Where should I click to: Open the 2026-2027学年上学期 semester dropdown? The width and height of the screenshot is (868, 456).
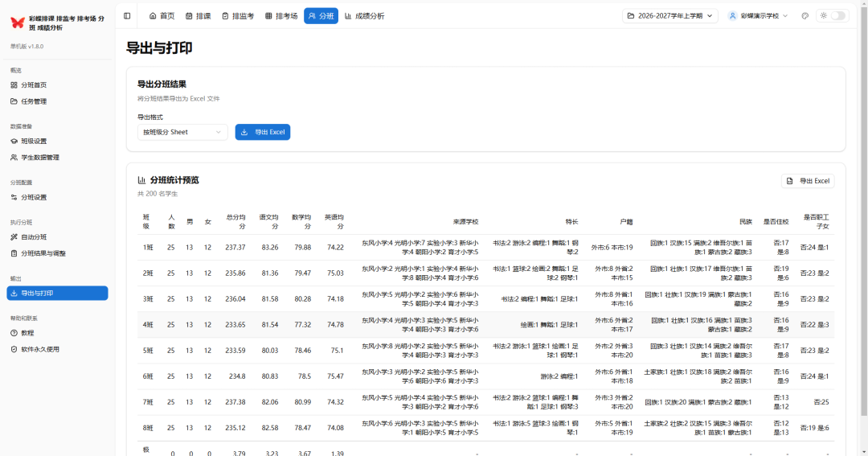click(x=669, y=16)
